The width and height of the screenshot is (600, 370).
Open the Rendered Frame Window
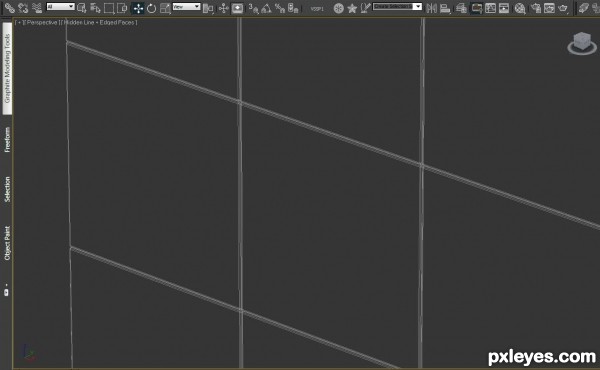(x=549, y=8)
